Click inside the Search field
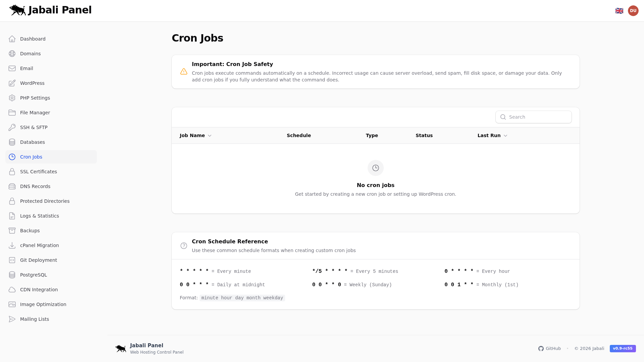The height and width of the screenshot is (362, 644). coord(534,117)
